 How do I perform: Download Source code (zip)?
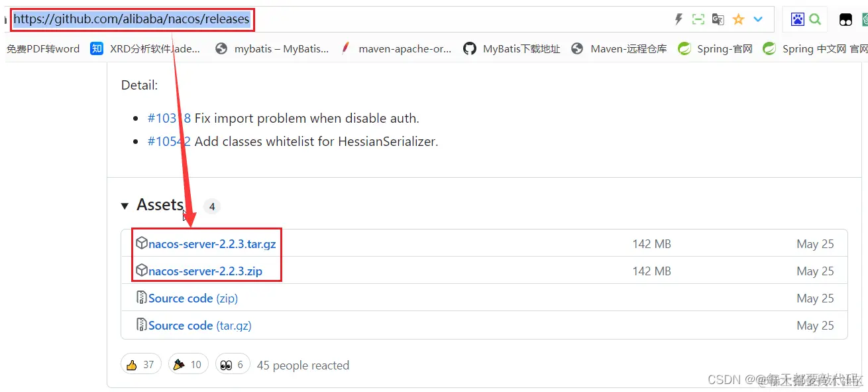(193, 298)
